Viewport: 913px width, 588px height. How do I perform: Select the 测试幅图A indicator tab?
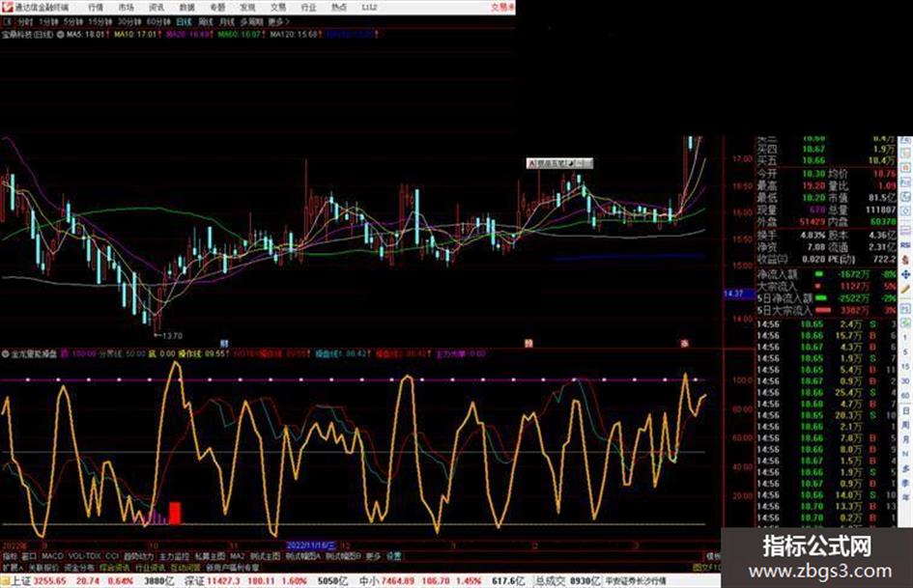(302, 556)
